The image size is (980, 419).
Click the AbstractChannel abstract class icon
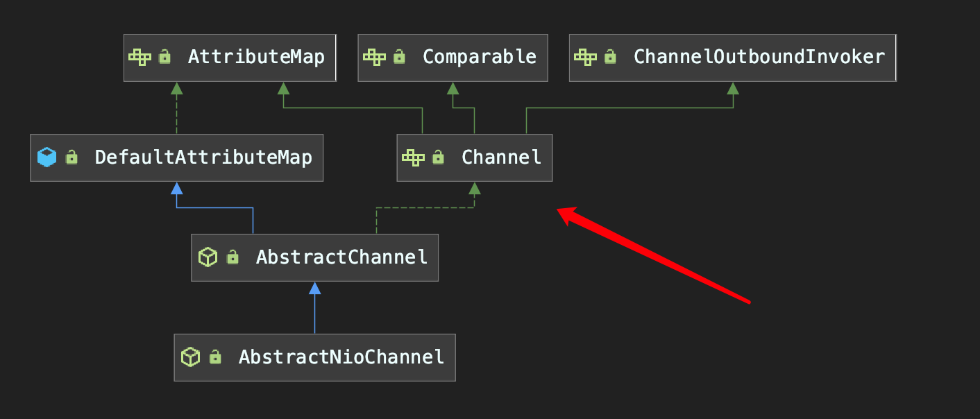[x=208, y=257]
